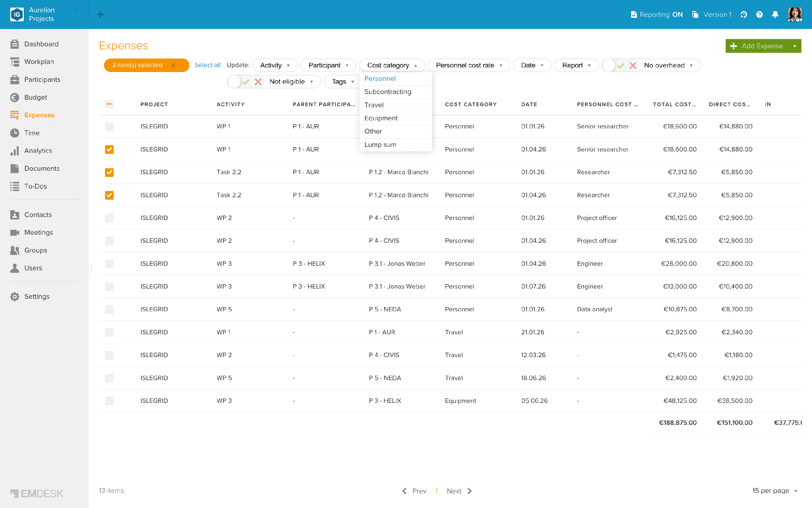Click the plus icon in top bar
The image size is (812, 508).
click(100, 14)
